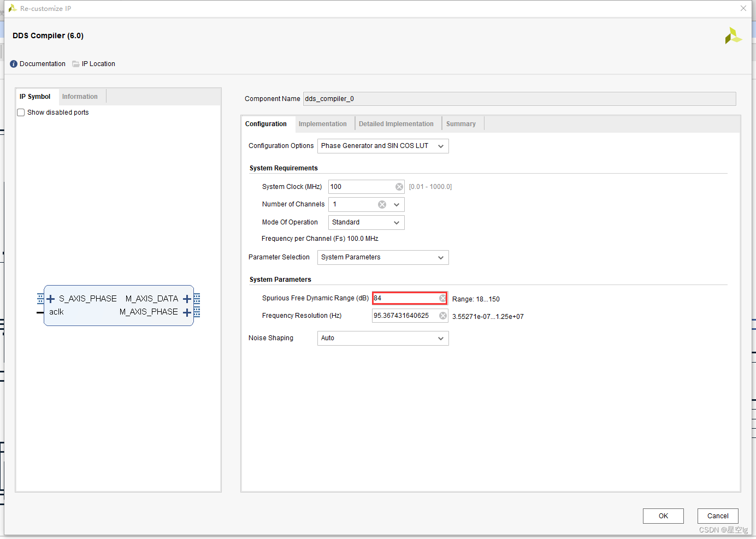Viewport: 756px width, 539px height.
Task: Expand the M_AXIS_DATA port plus icon
Action: point(187,299)
